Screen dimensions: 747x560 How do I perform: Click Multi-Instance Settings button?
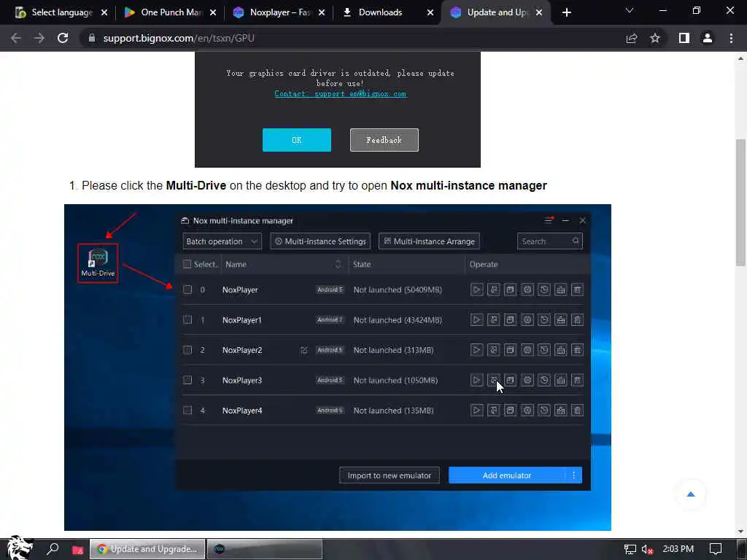pyautogui.click(x=321, y=241)
